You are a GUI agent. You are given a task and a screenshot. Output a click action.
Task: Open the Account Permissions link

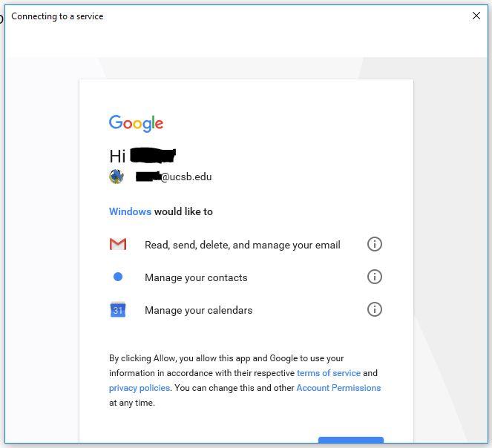point(338,388)
